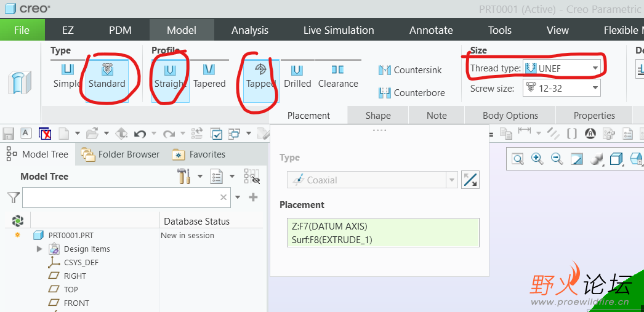
Task: Open the Thread type UNEF dropdown
Action: (562, 68)
